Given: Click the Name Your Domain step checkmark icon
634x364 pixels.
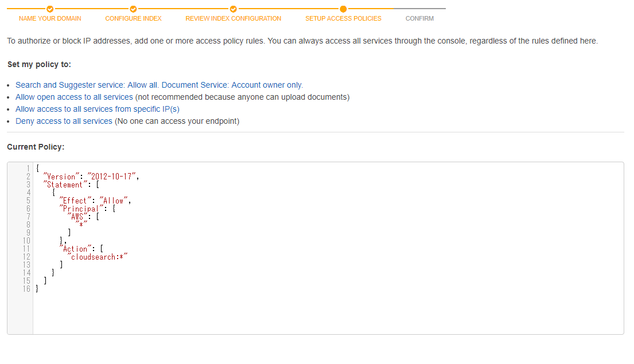Looking at the screenshot, I should click(x=50, y=9).
